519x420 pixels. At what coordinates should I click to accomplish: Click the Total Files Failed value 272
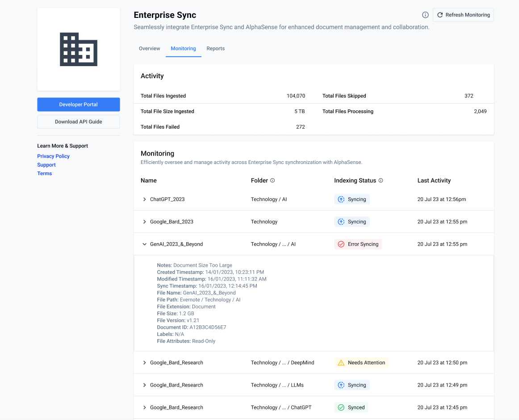point(300,127)
